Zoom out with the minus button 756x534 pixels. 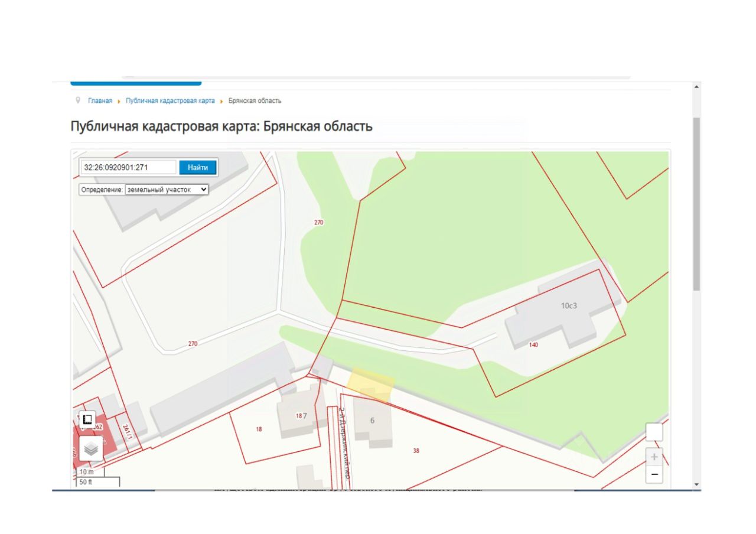click(x=654, y=474)
